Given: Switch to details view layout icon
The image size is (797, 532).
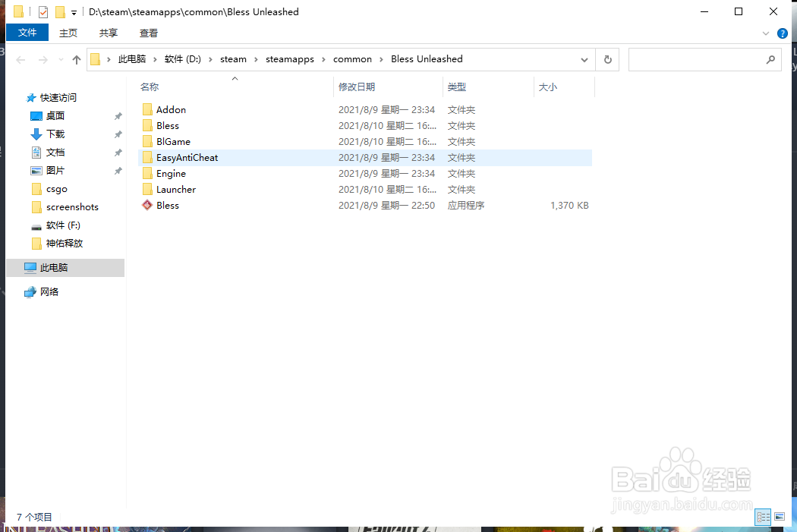Looking at the screenshot, I should (763, 518).
